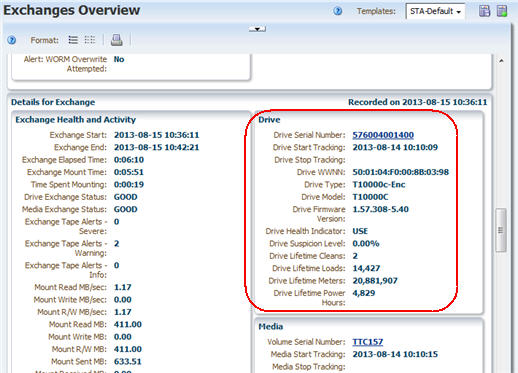518x373 pixels.
Task: Select Drive Start Tracking 2013-08-14 10:10:09
Action: [395, 147]
